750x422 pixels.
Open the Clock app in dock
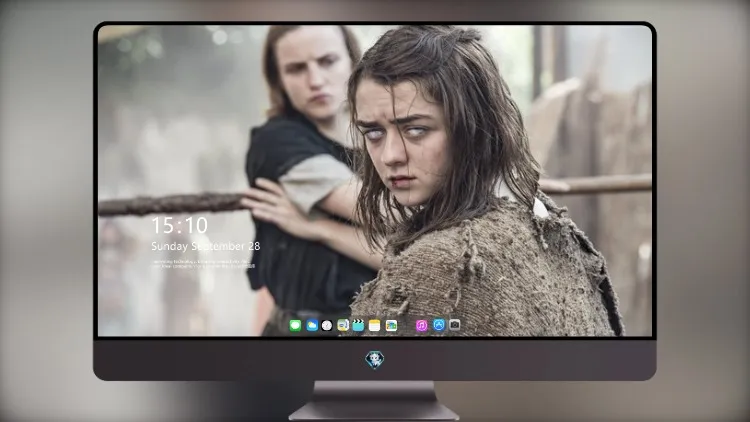point(327,325)
